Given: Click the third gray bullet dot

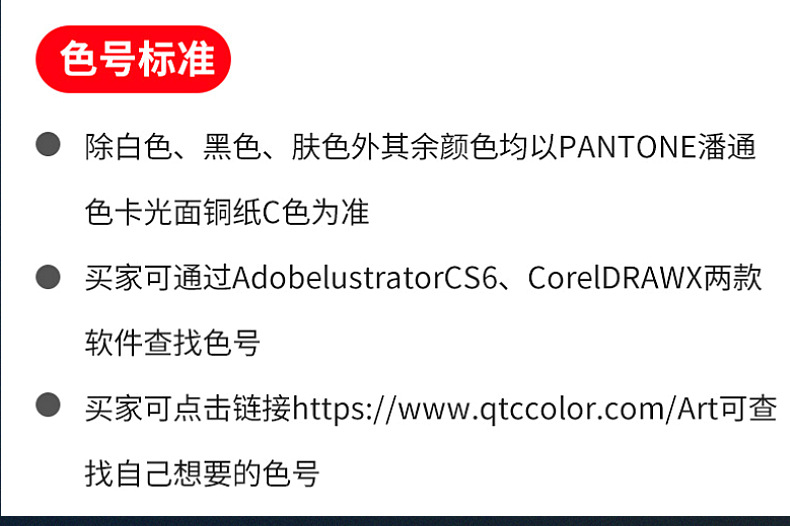Looking at the screenshot, I should (x=48, y=405).
